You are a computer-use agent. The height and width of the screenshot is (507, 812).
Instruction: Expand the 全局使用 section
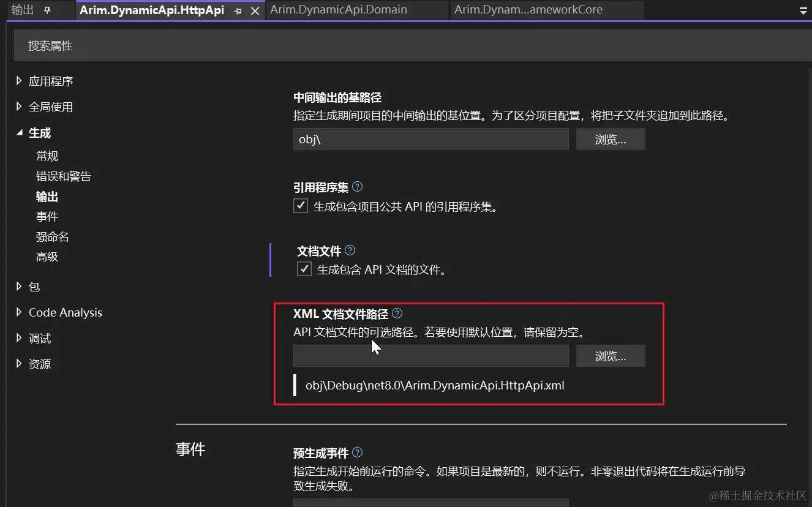point(19,107)
